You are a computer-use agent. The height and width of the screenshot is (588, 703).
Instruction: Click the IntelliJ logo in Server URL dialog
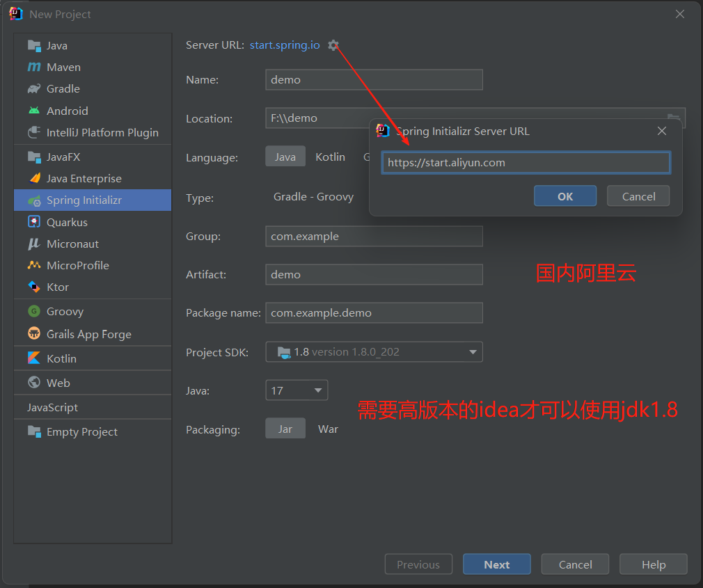click(x=382, y=131)
